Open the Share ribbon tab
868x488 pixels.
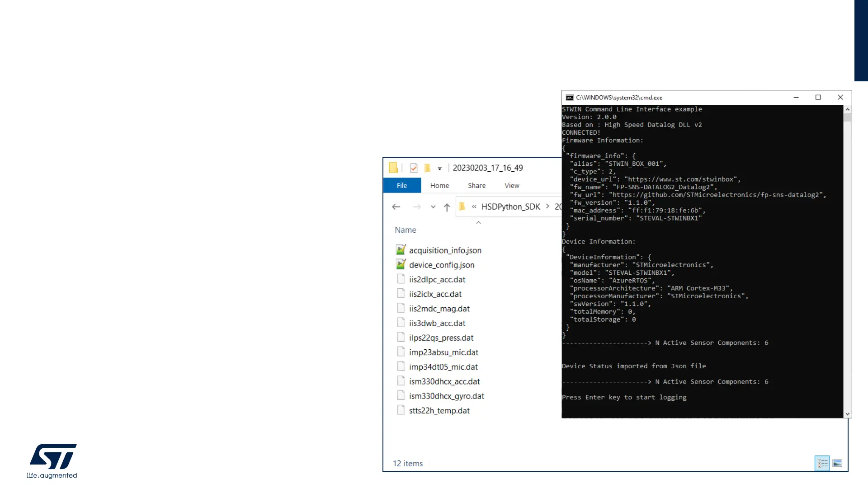[476, 185]
